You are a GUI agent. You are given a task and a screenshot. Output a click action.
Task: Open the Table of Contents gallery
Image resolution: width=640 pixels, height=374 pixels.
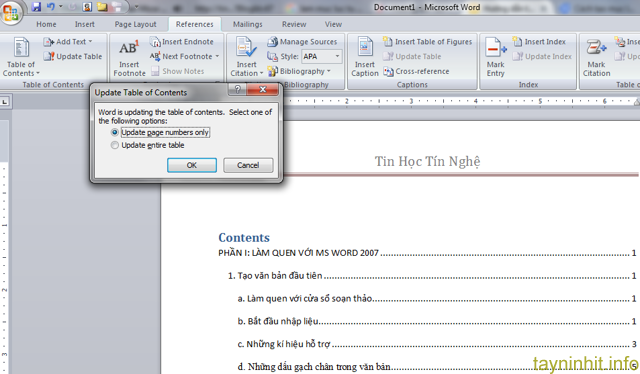click(21, 57)
